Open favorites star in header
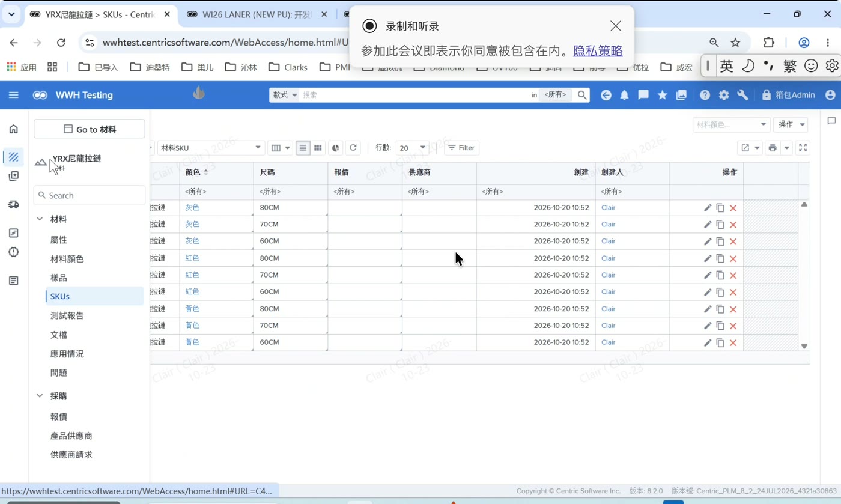The image size is (841, 504). (x=662, y=95)
